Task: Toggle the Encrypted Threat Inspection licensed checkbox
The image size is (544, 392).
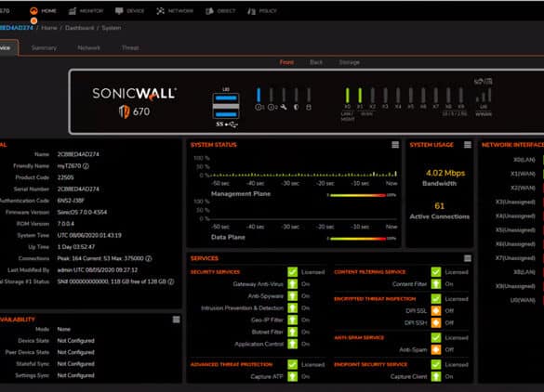Action: click(x=436, y=299)
